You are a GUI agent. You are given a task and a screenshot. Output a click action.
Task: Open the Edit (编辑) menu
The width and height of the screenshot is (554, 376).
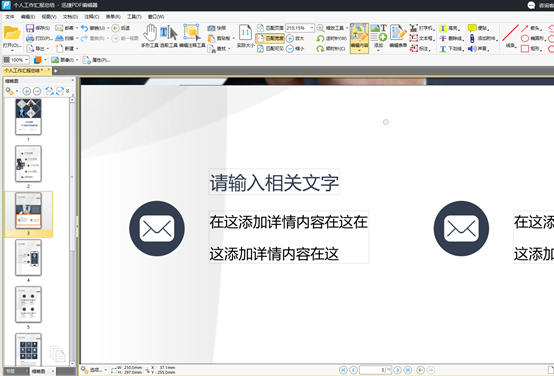click(x=28, y=17)
